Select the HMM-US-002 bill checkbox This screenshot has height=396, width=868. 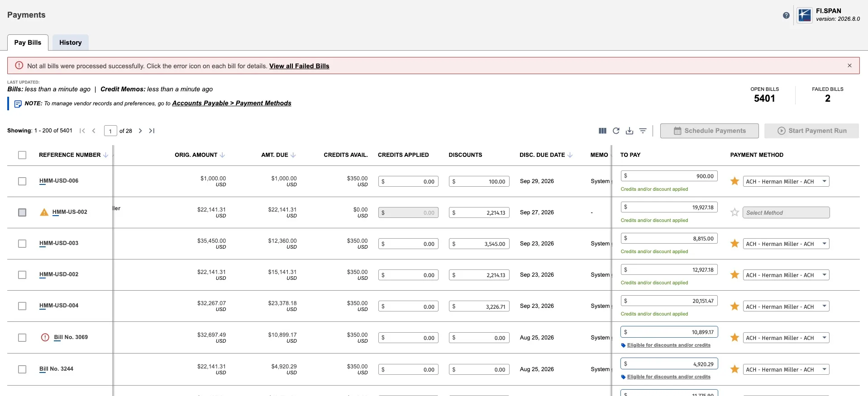(x=22, y=212)
